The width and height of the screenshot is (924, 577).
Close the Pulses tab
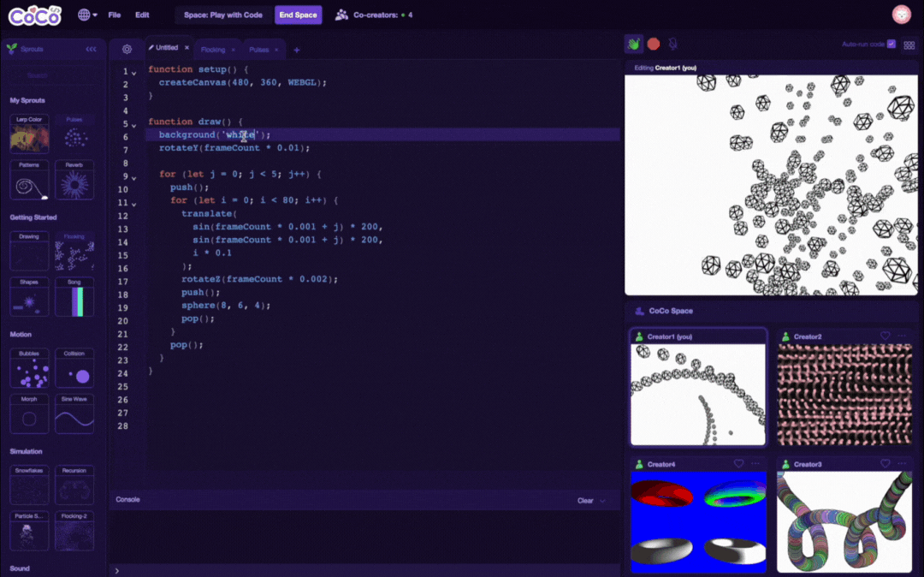tap(276, 51)
